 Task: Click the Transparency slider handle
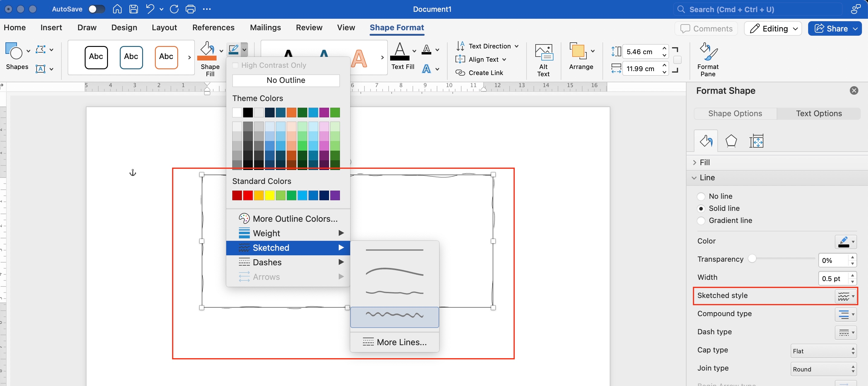coord(752,259)
